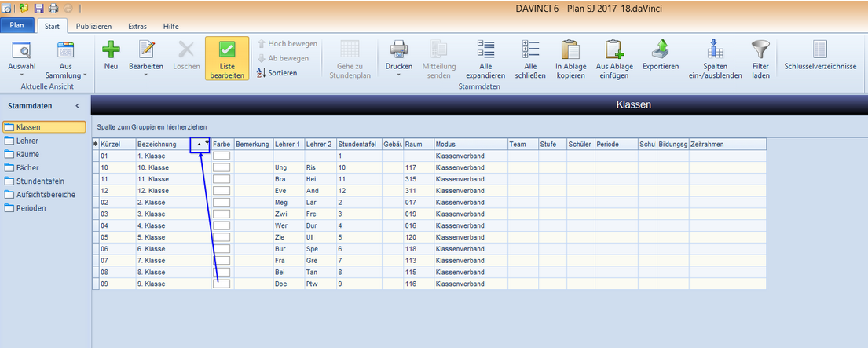Viewport: 868px width, 348px height.
Task: Click the Farbe swatch for 10. Klasse
Action: tap(222, 167)
